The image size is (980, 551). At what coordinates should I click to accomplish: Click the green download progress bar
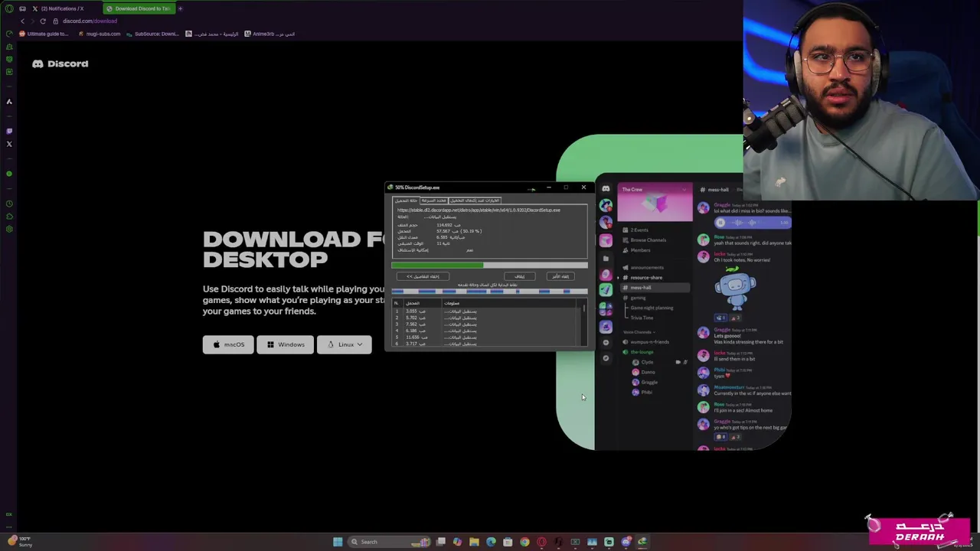489,265
